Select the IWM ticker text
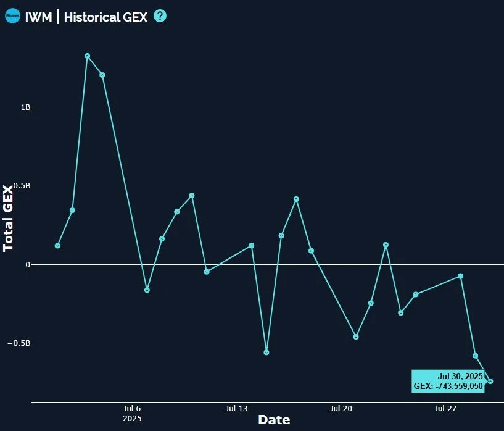Viewport: 504px width, 431px height. (x=39, y=17)
